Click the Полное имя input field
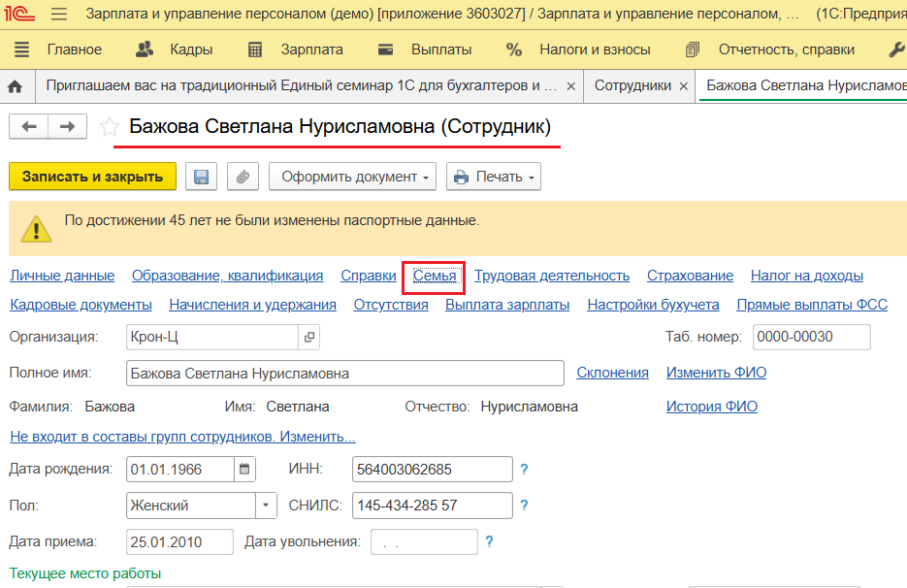 coord(344,374)
